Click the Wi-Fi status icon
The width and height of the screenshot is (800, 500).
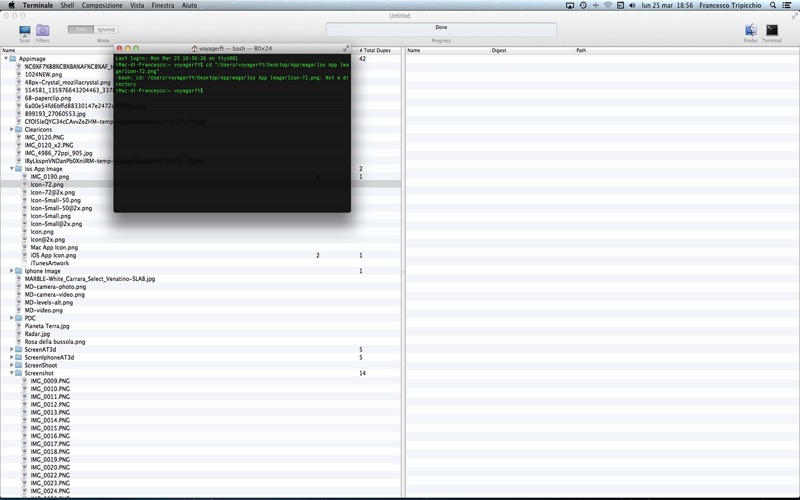608,5
